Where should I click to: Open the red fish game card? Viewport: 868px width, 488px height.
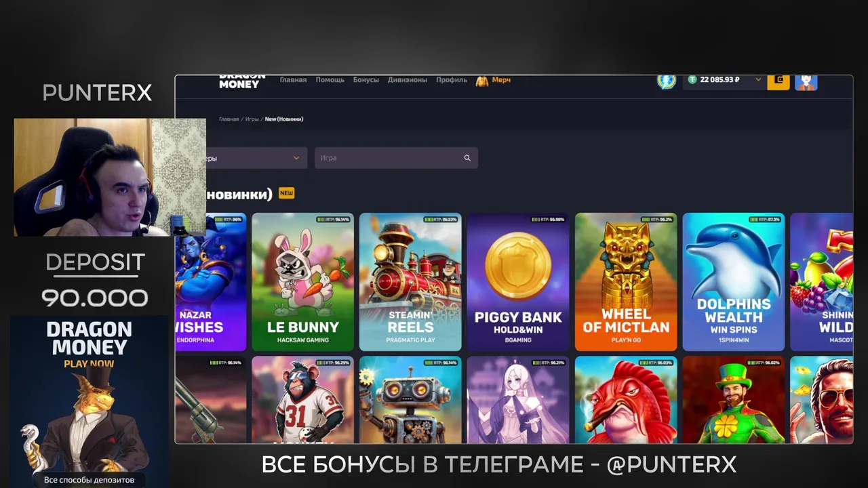(626, 400)
